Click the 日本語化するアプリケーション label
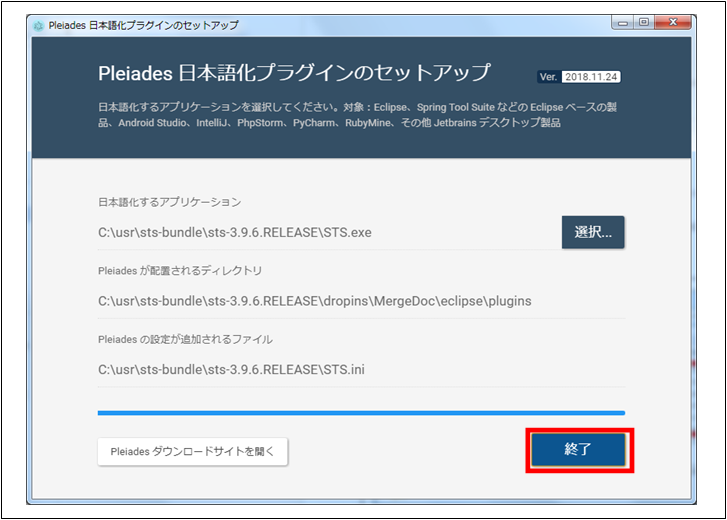 click(169, 202)
